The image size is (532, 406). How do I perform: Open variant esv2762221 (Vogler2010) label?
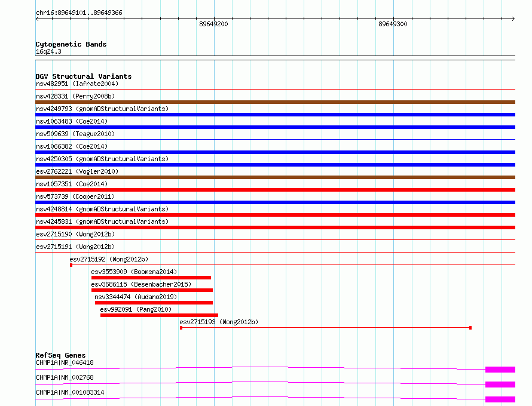coord(77,171)
